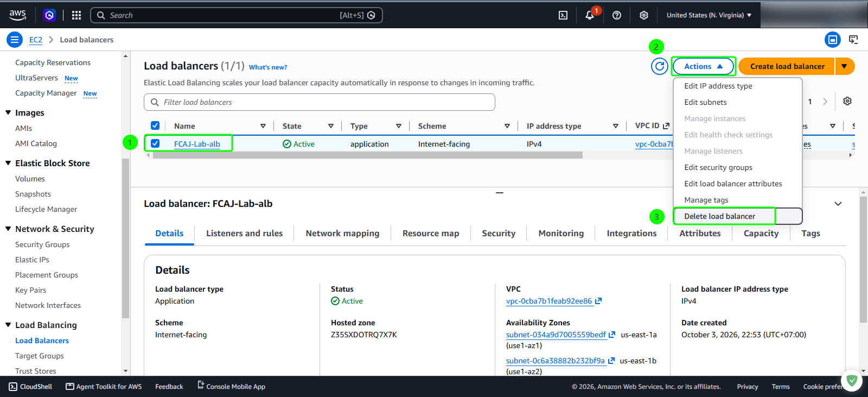Launch CloudShell from the top bar icon

click(x=563, y=15)
